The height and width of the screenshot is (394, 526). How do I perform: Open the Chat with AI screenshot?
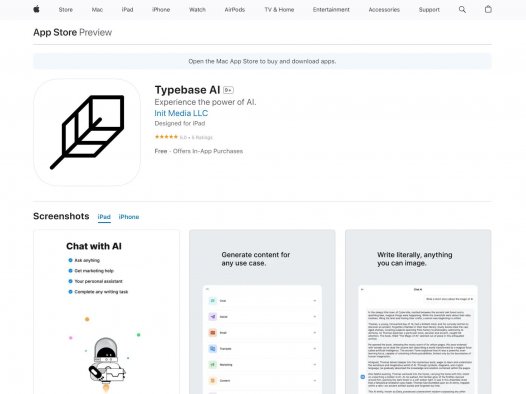(x=106, y=312)
